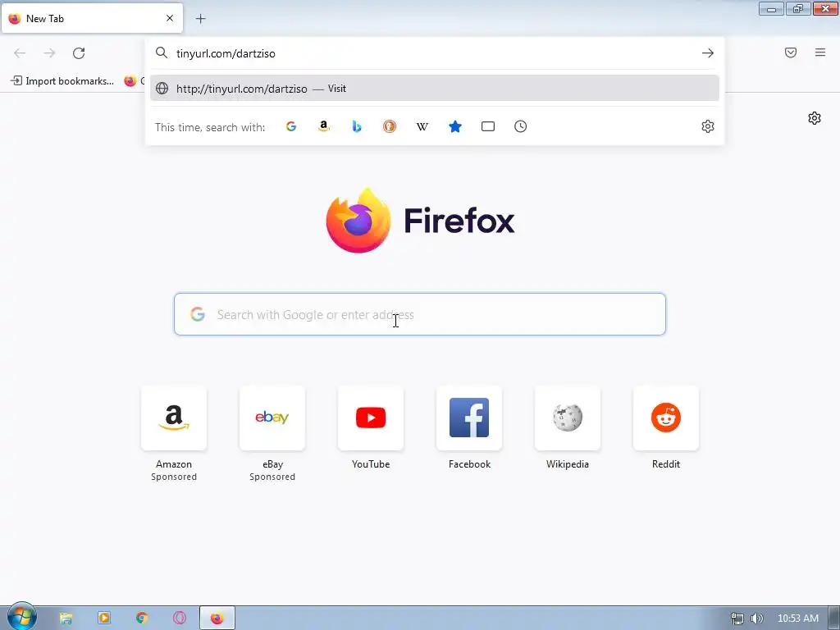Select the New Tab tab

coord(92,18)
